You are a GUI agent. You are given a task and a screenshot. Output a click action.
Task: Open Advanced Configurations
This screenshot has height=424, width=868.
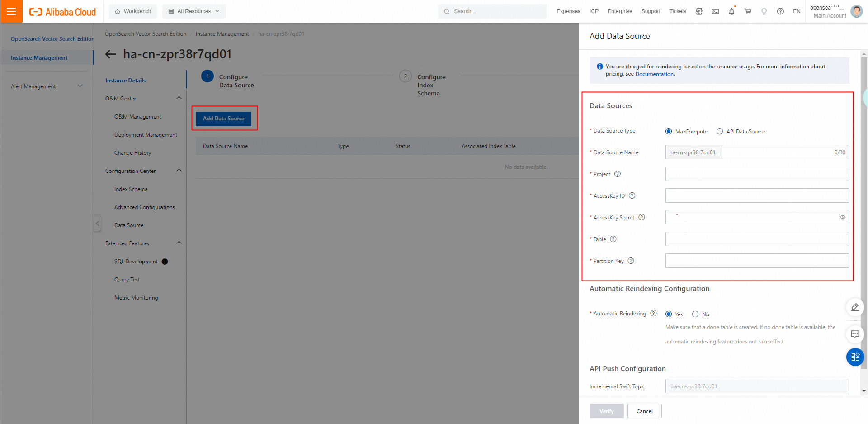145,207
